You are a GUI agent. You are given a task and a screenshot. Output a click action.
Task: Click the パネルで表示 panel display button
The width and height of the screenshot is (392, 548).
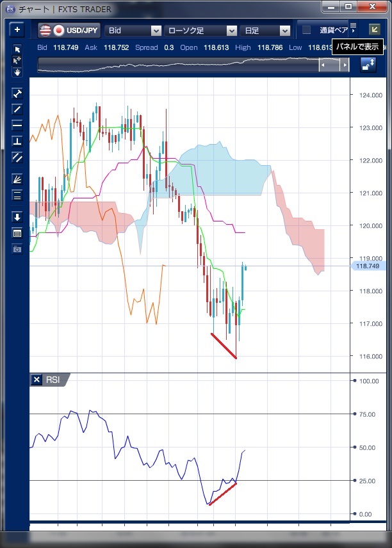tap(375, 29)
